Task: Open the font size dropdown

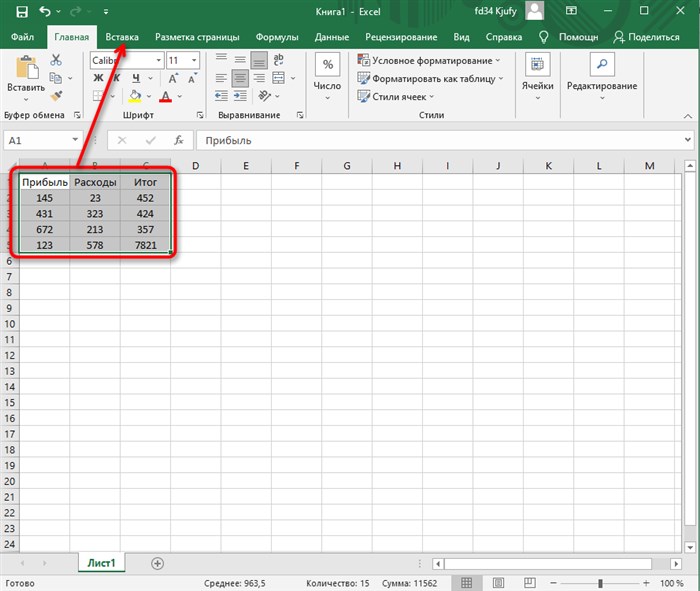Action: point(183,60)
